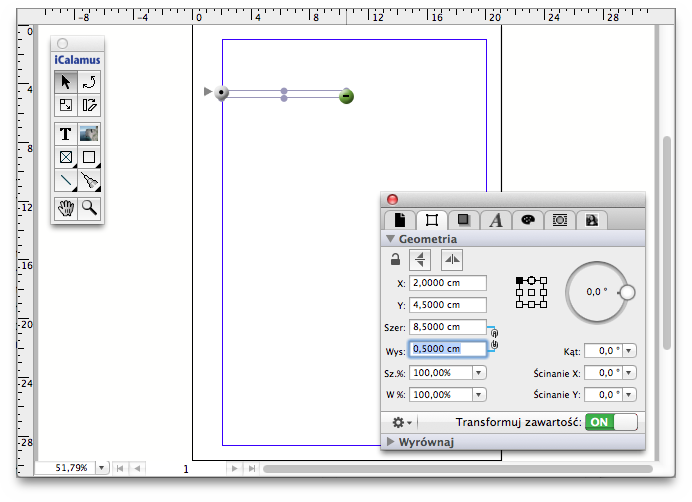Set the reference point to the top-center circle
This screenshot has width=692, height=502.
531,280
